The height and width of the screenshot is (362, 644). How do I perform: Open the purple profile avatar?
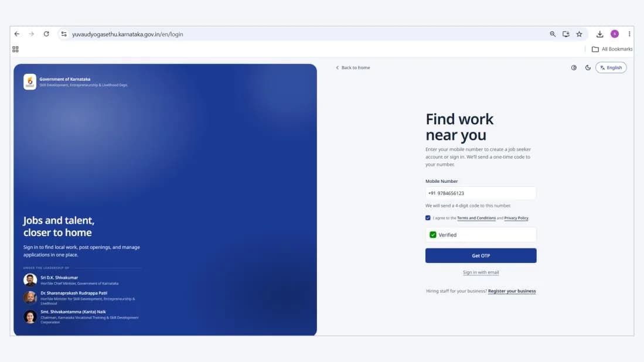pos(615,34)
